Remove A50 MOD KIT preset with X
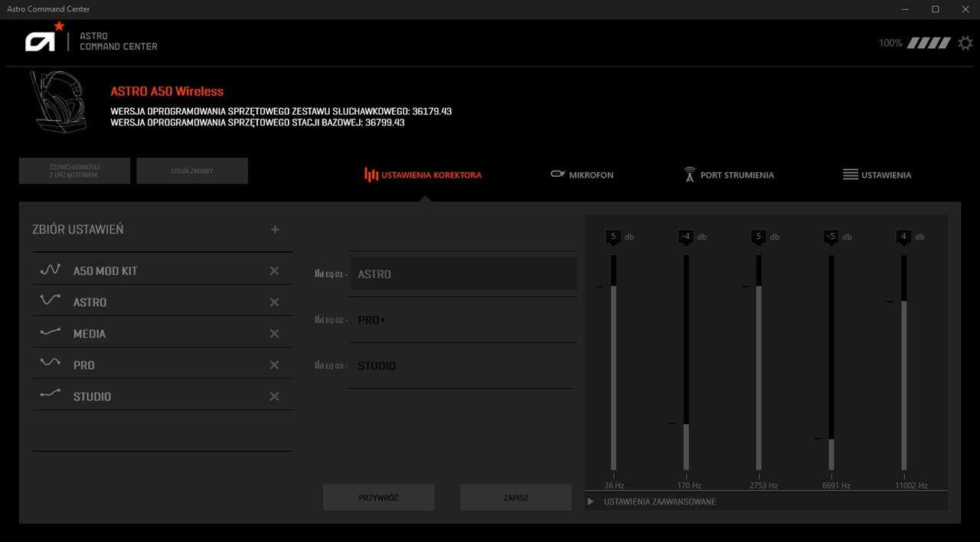Screen dimensions: 980x542 [x=274, y=271]
